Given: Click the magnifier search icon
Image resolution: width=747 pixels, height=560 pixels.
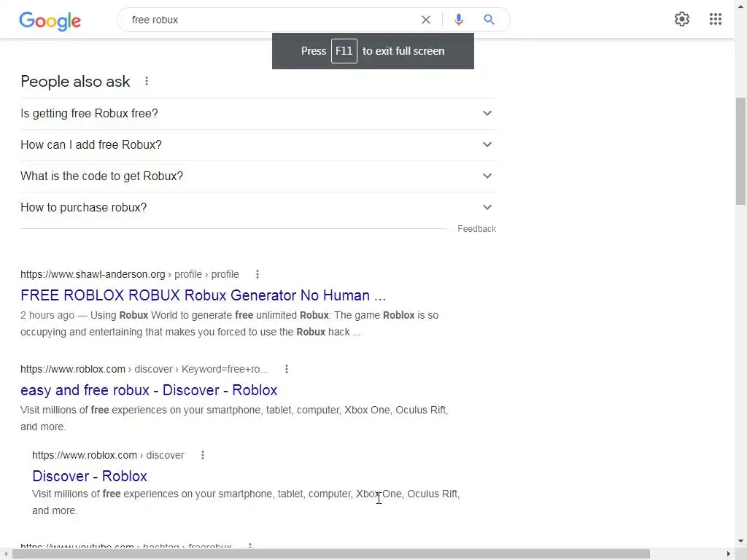Looking at the screenshot, I should pyautogui.click(x=489, y=20).
